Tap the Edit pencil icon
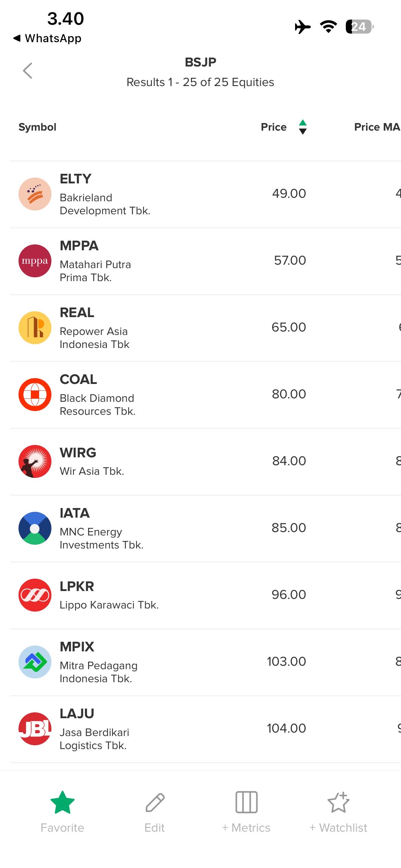Viewport: 401px width, 868px height. click(x=155, y=803)
